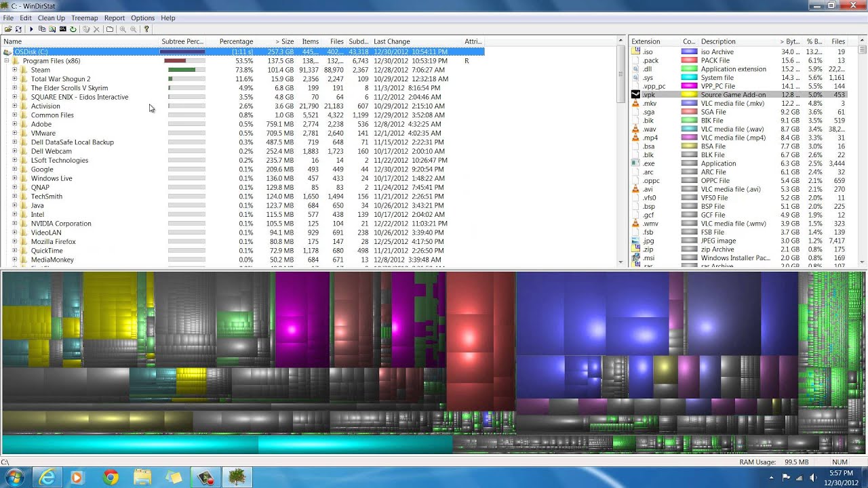The width and height of the screenshot is (868, 488).
Task: Expand the Activision folder node
Action: (x=15, y=106)
